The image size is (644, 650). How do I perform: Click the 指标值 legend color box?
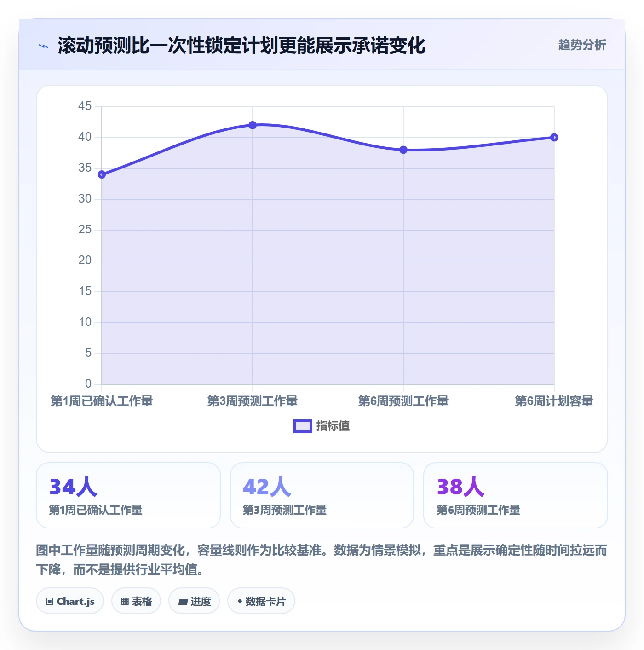(303, 426)
